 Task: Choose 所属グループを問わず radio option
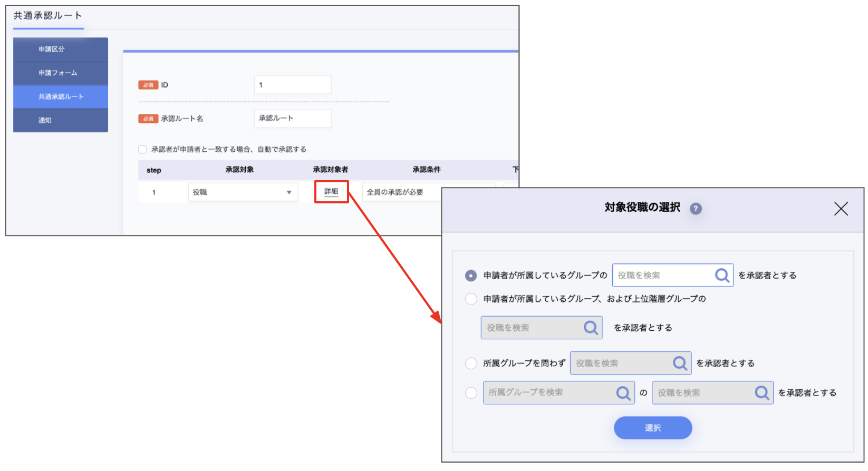click(x=471, y=364)
